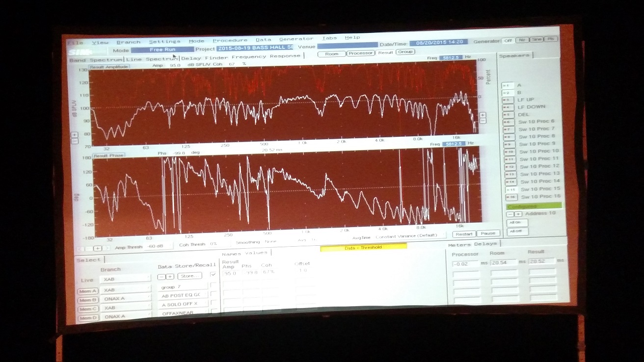
Task: Open Amp Thresh -60 dB field
Action: [x=158, y=246]
